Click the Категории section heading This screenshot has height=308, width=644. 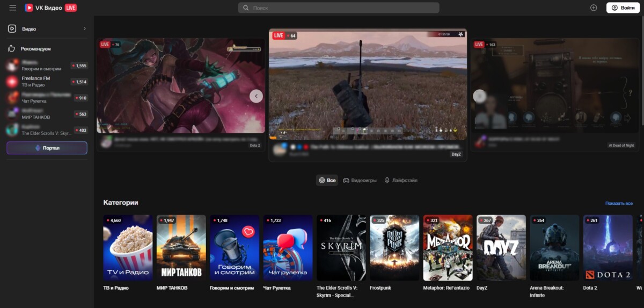click(x=121, y=203)
